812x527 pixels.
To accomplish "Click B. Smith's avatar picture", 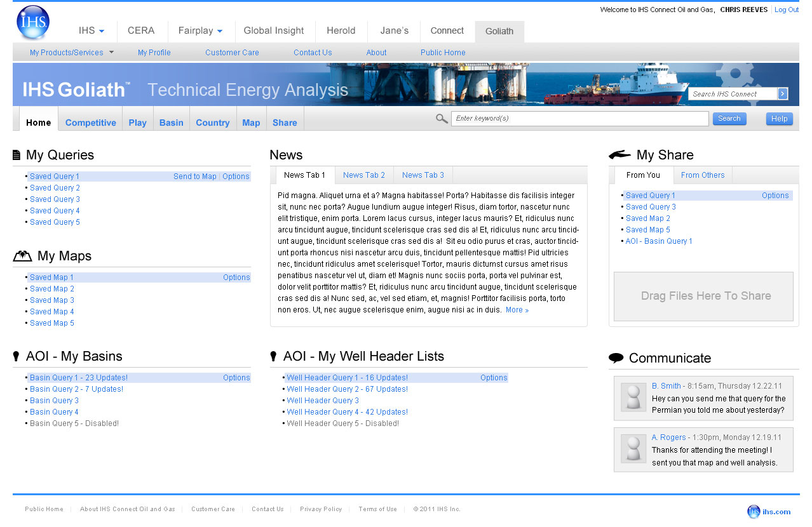I will tap(633, 397).
